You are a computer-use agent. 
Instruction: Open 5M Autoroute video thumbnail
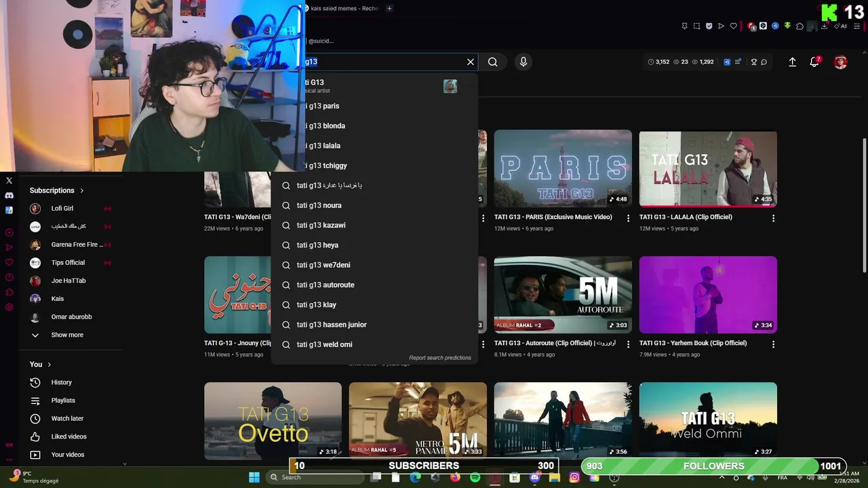coord(563,294)
